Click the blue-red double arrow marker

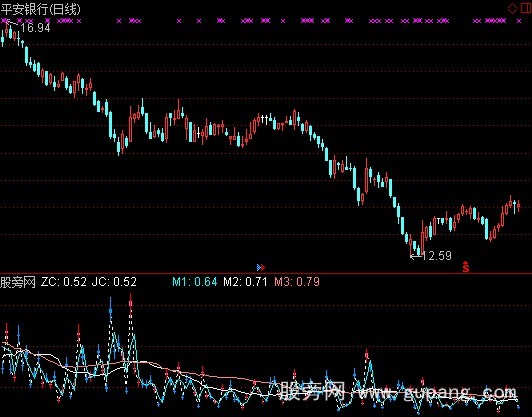click(x=261, y=268)
